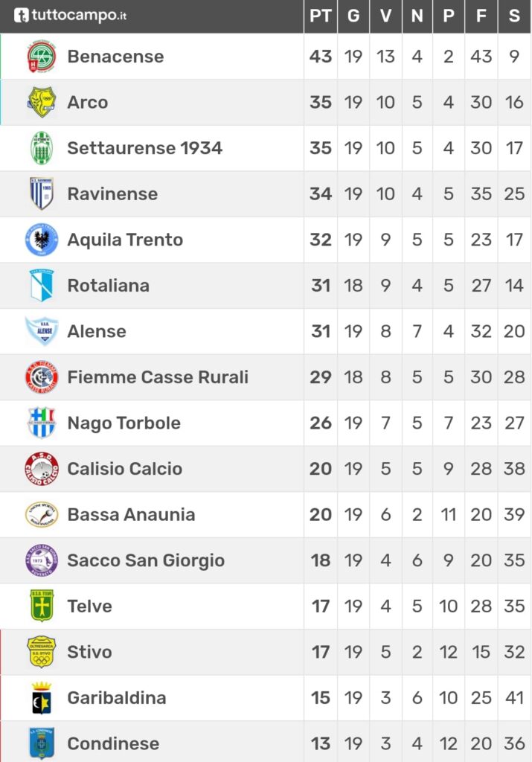Click the Alense team crest
The height and width of the screenshot is (762, 532).
coord(42,331)
